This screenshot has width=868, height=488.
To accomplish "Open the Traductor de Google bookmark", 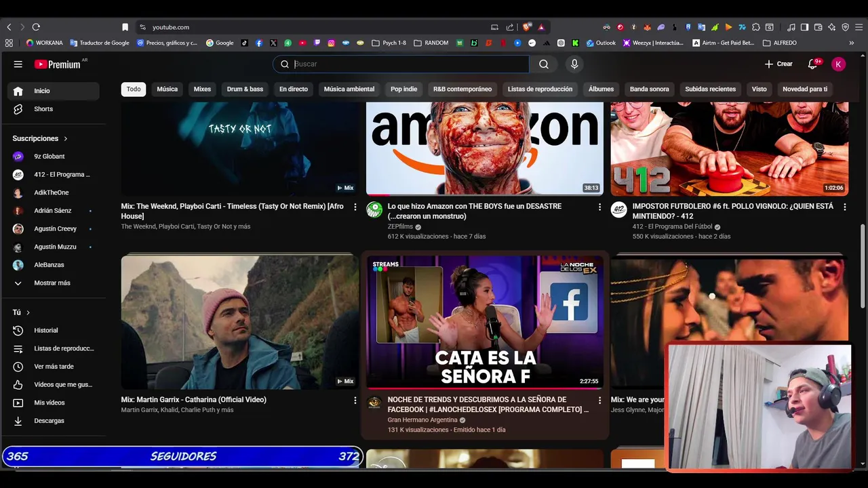I will tap(100, 43).
